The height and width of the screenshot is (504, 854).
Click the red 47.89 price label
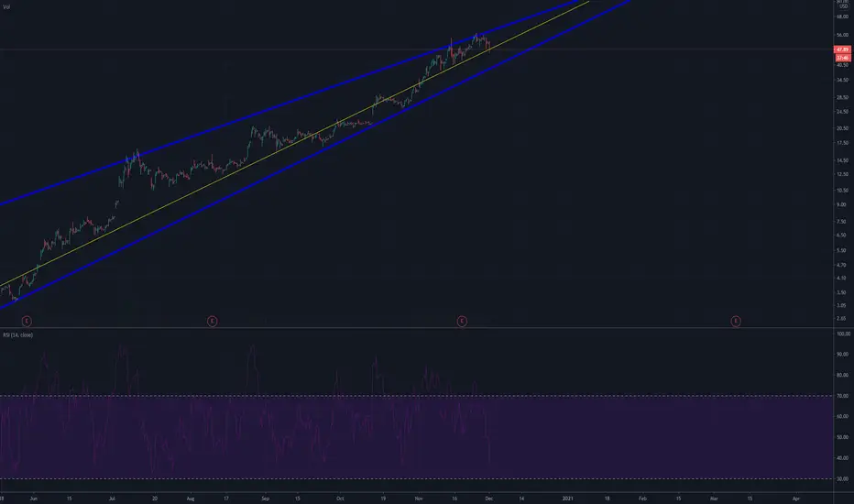[842, 49]
